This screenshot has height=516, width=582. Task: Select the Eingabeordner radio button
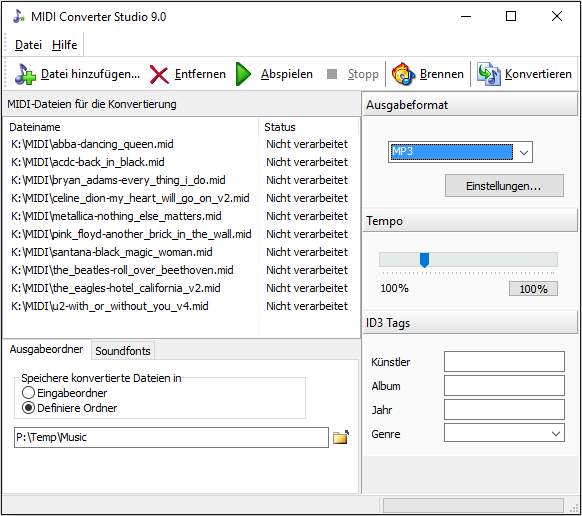tap(29, 393)
